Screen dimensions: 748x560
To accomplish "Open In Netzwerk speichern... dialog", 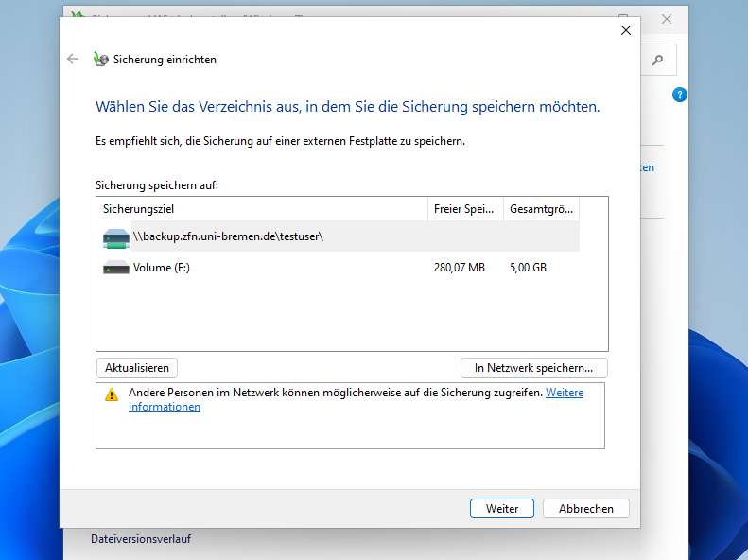I will pos(533,368).
